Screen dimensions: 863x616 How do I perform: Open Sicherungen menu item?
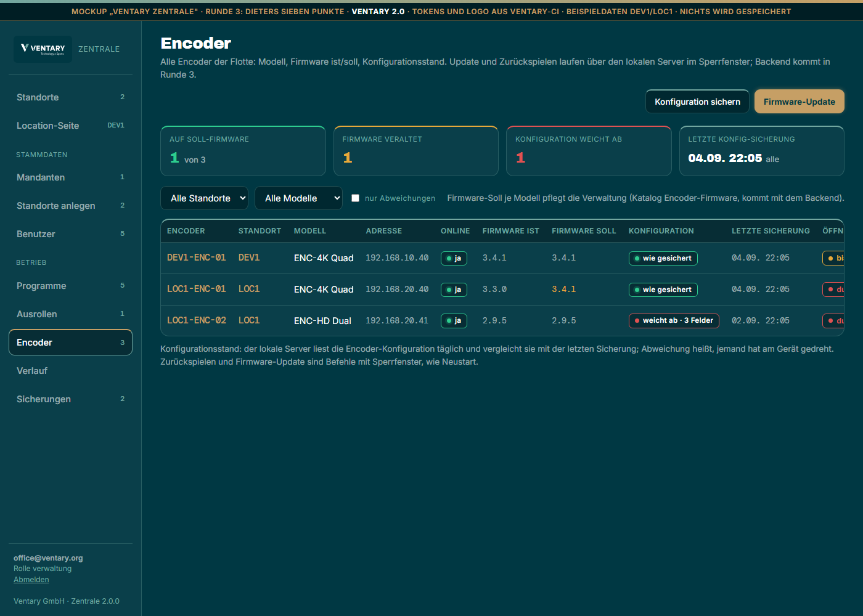click(x=70, y=399)
